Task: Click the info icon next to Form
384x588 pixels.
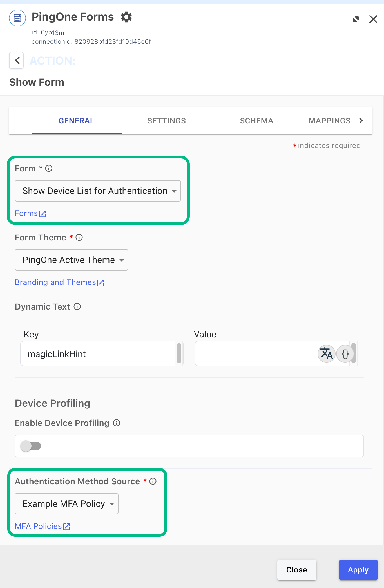Action: tap(49, 168)
